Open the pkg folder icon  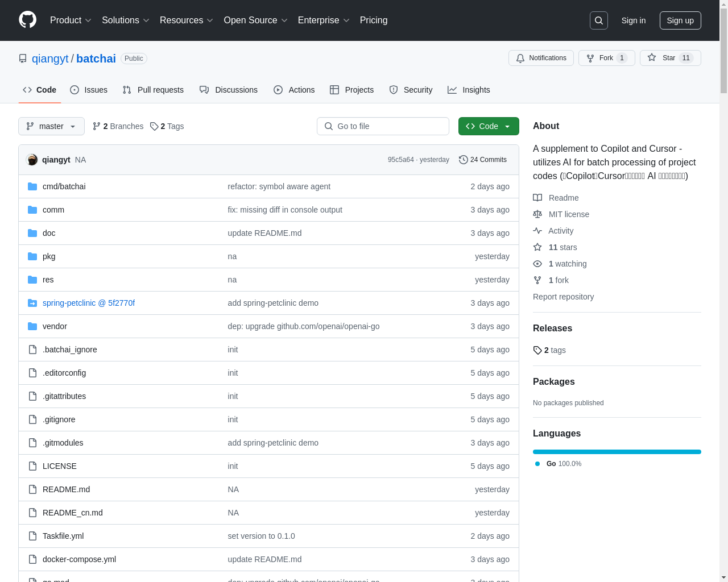click(x=32, y=256)
